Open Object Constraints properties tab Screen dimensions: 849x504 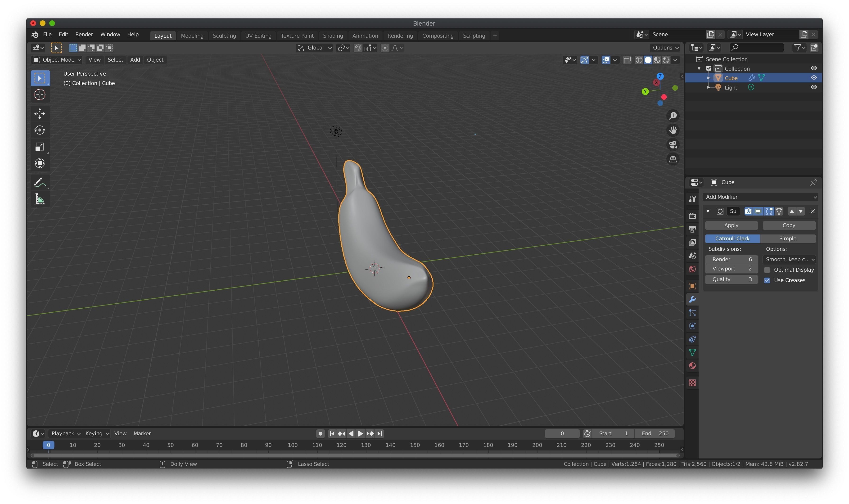(x=692, y=339)
